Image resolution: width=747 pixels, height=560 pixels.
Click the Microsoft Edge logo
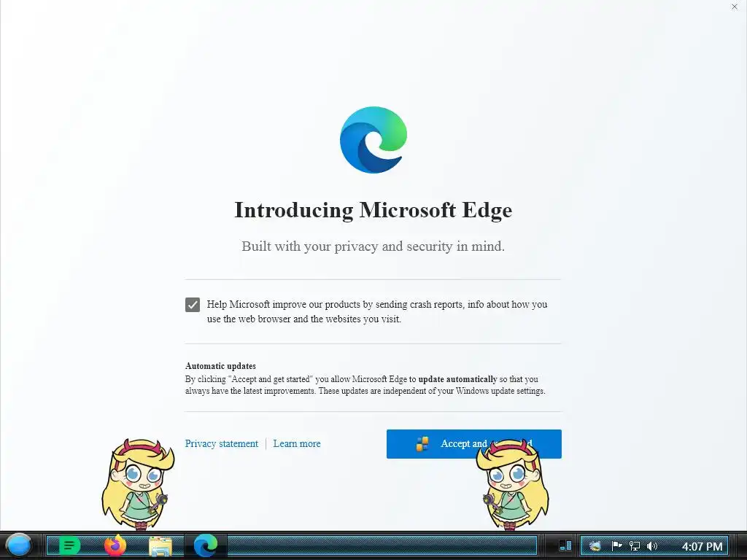pos(373,140)
